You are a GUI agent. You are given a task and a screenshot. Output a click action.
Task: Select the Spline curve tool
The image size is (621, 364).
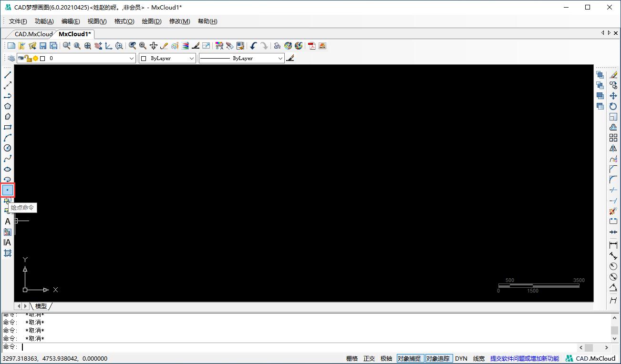click(x=8, y=159)
